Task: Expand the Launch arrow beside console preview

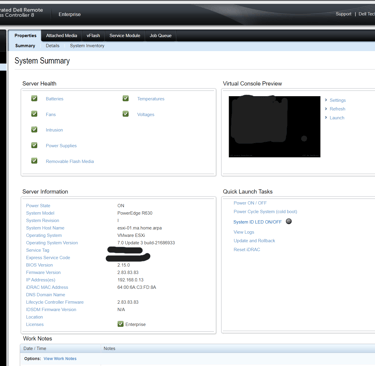Action: 326,117
